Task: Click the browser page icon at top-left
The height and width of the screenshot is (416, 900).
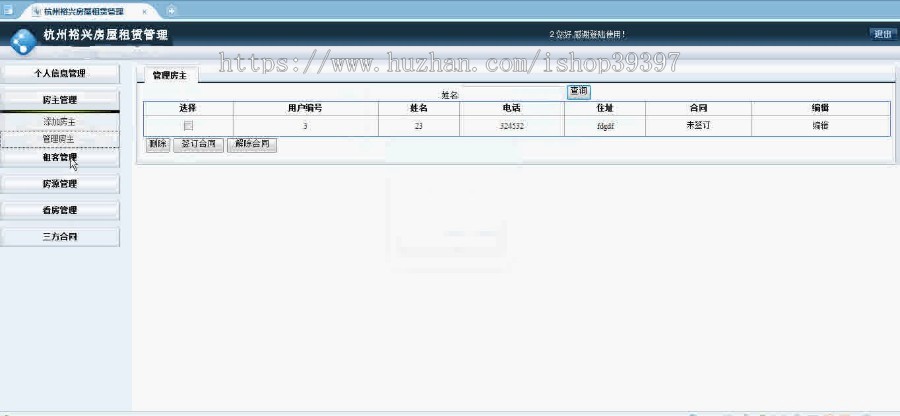Action: 8,10
